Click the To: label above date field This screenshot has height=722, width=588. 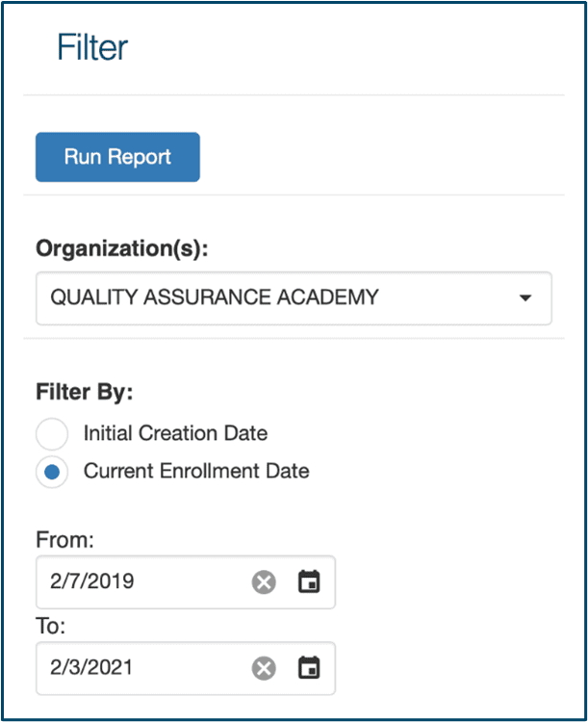tap(51, 627)
